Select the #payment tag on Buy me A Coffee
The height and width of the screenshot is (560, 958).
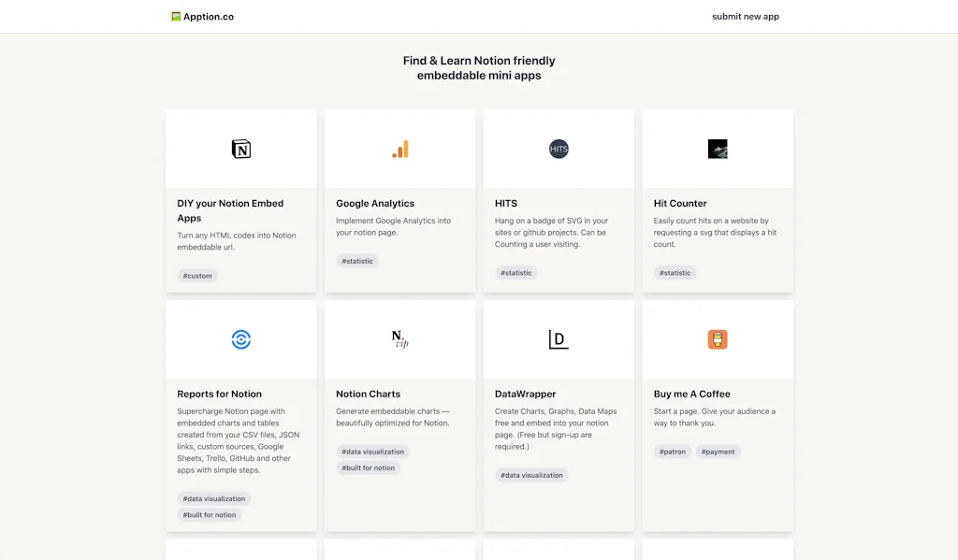pos(718,451)
